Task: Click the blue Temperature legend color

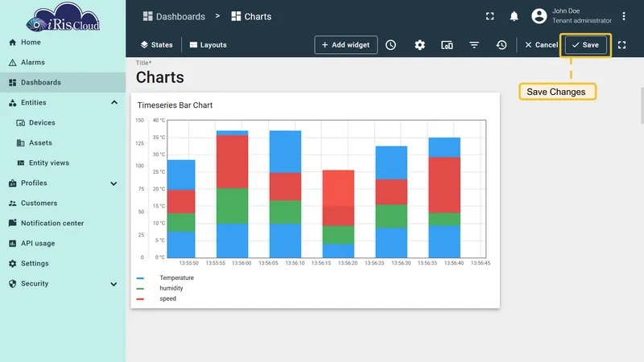Action: point(140,278)
